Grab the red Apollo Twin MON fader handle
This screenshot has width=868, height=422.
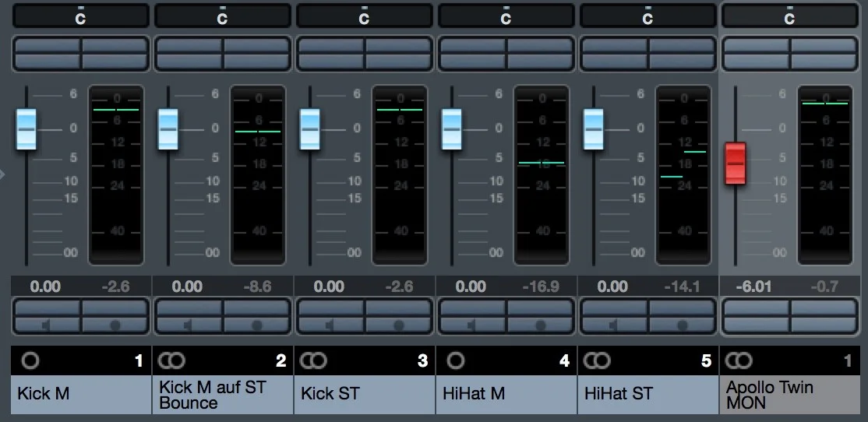(736, 164)
